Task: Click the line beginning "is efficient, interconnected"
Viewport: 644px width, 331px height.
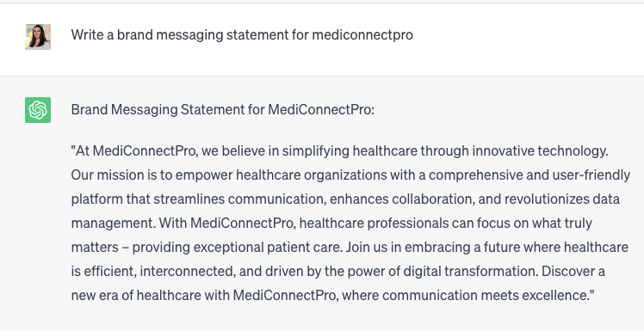Action: pos(338,272)
